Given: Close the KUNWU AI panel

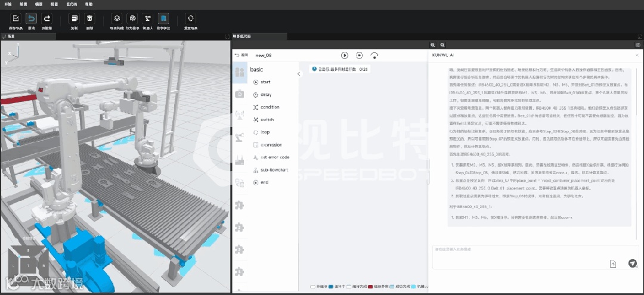Looking at the screenshot, I should [637, 55].
